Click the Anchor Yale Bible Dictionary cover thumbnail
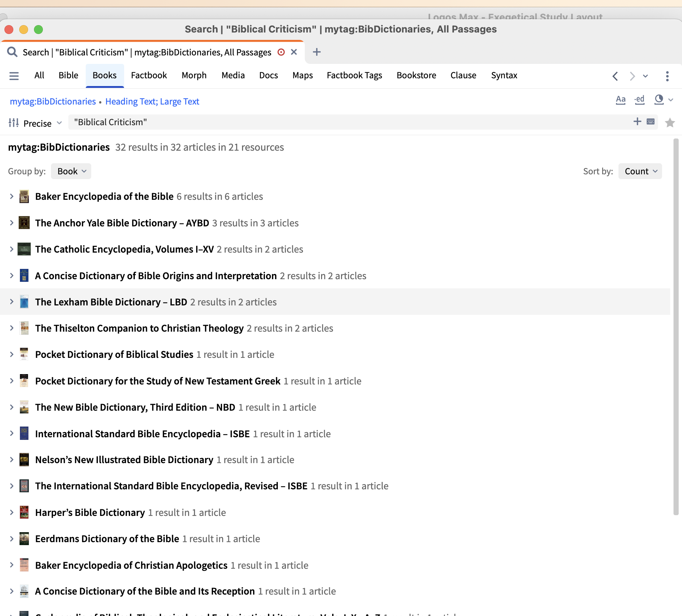 pyautogui.click(x=24, y=223)
